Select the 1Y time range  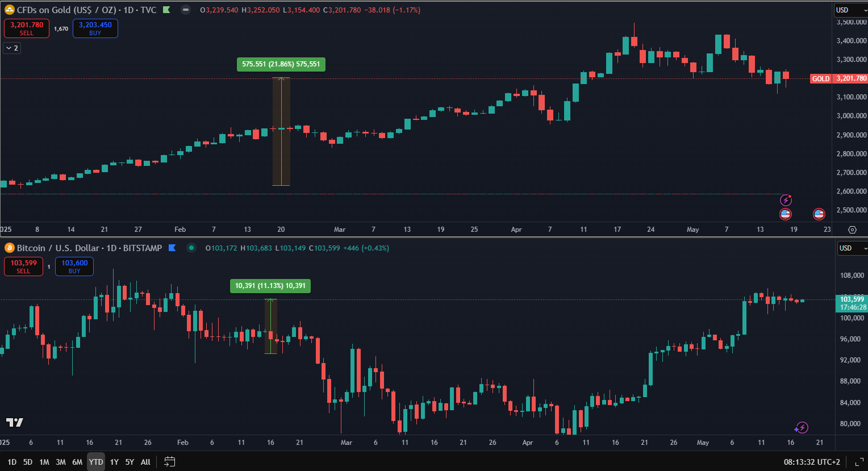(x=114, y=462)
